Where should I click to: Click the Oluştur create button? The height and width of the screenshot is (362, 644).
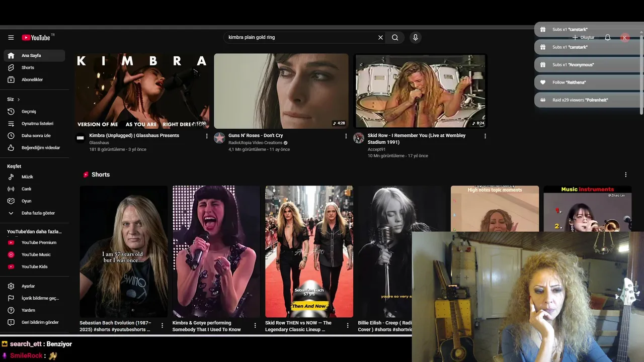[x=583, y=38]
